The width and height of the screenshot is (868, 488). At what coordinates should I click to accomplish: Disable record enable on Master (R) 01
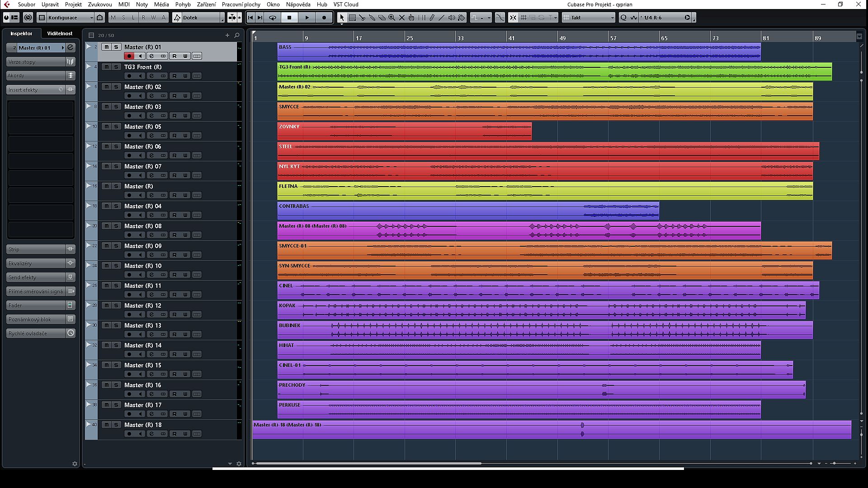coord(129,56)
